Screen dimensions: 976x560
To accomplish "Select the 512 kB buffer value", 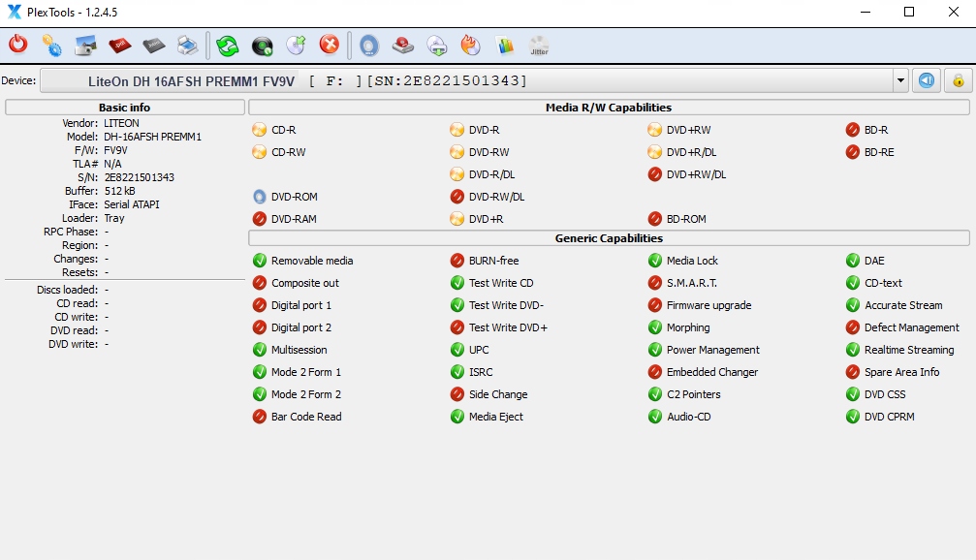I will click(119, 191).
